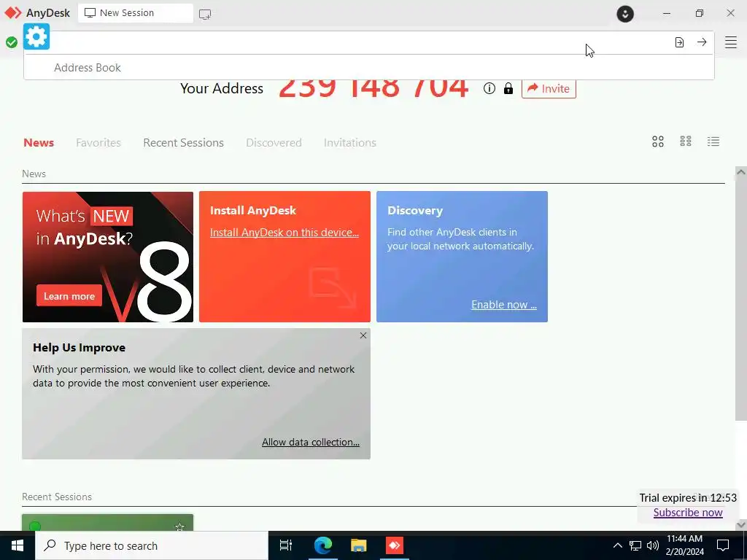Viewport: 747px width, 560px height.
Task: Open the notification center
Action: [x=723, y=545]
